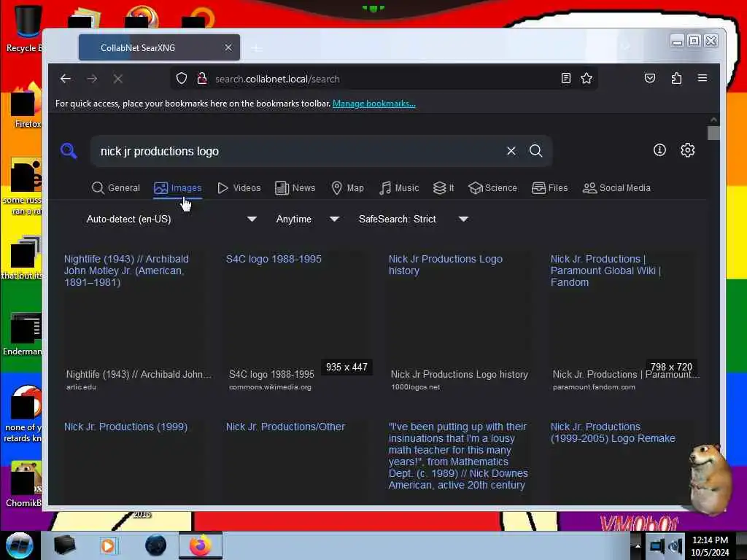Open media player taskbar icon

point(108,545)
